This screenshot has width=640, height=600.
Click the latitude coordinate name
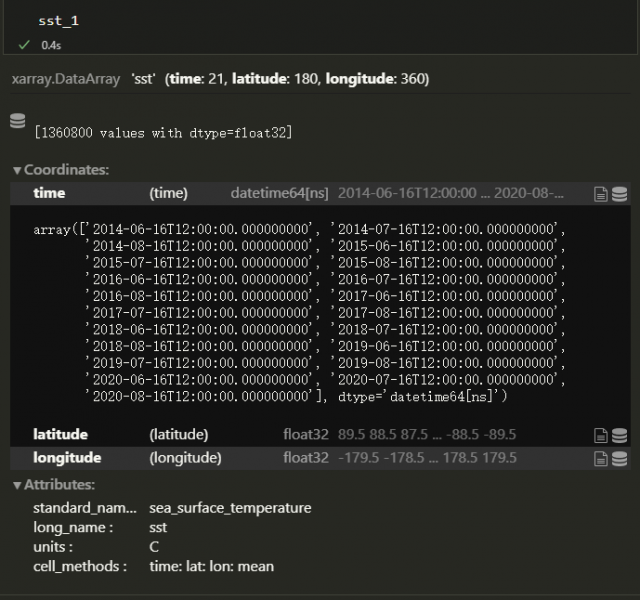[x=60, y=435]
